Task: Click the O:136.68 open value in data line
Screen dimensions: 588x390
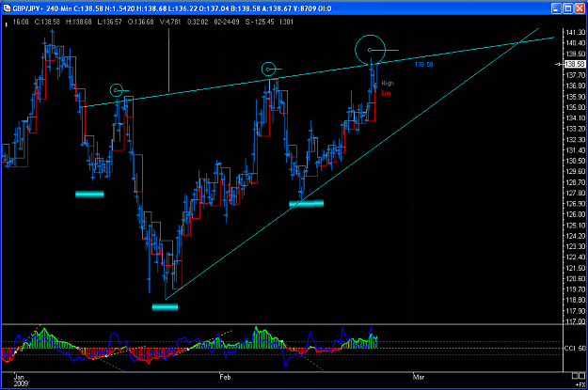Action: (x=140, y=22)
